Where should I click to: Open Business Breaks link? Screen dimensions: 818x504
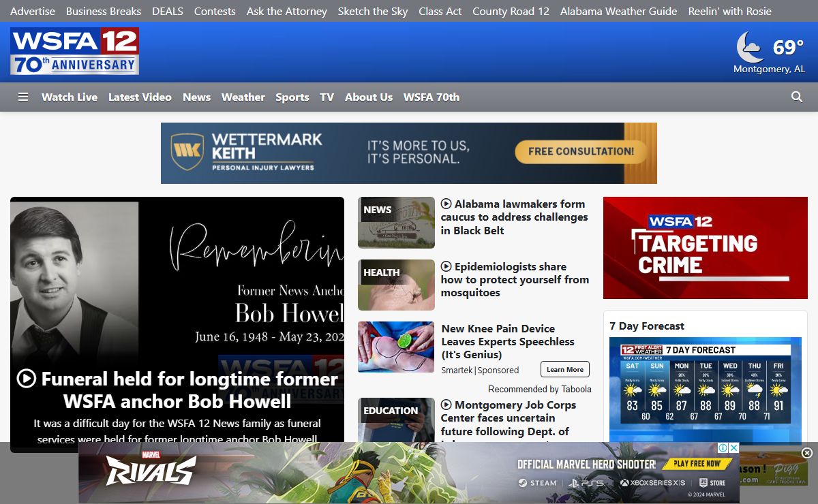[x=104, y=11]
